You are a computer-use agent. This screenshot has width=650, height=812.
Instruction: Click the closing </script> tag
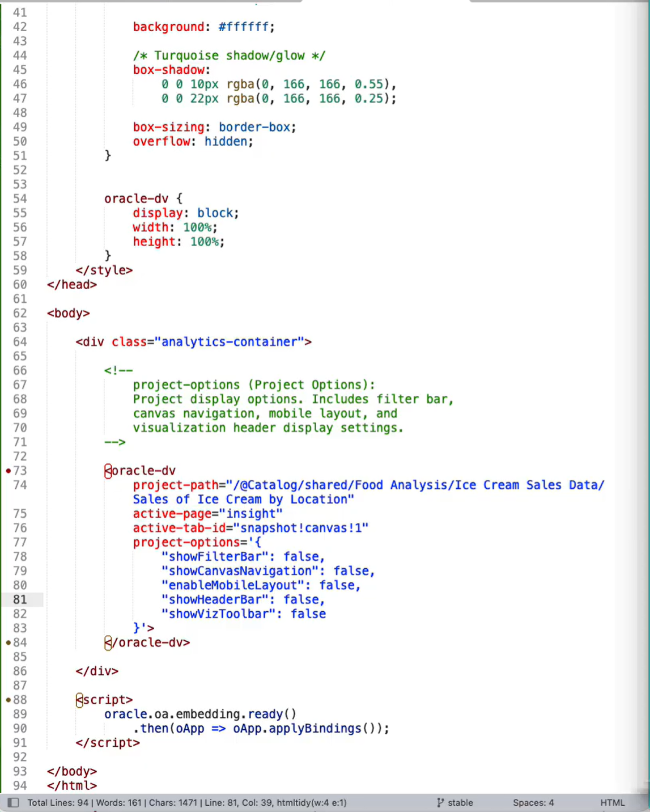coord(108,743)
